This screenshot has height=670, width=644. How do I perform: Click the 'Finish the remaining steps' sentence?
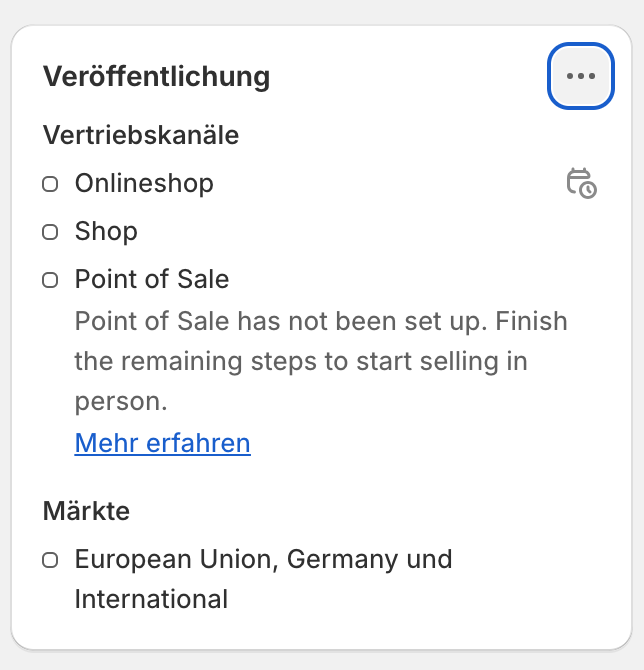click(321, 361)
